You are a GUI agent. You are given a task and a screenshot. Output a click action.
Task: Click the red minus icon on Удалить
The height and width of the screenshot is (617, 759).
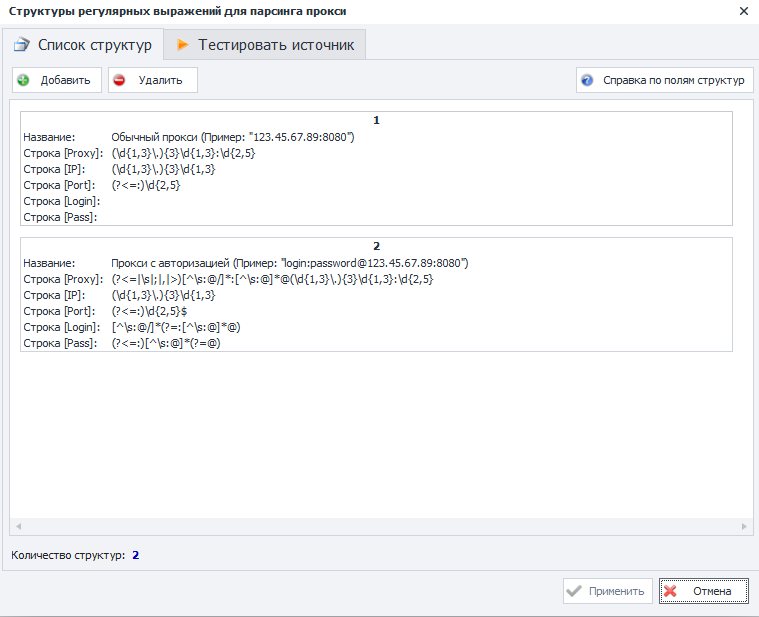(120, 80)
